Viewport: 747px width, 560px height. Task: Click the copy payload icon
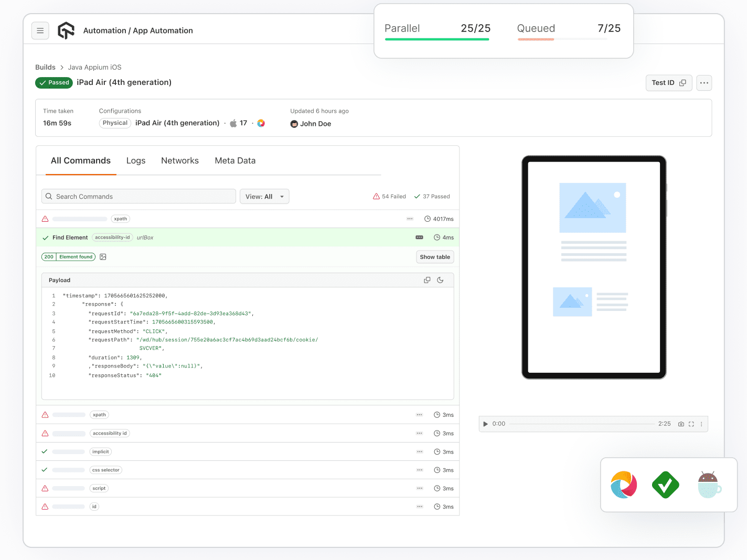(x=427, y=280)
